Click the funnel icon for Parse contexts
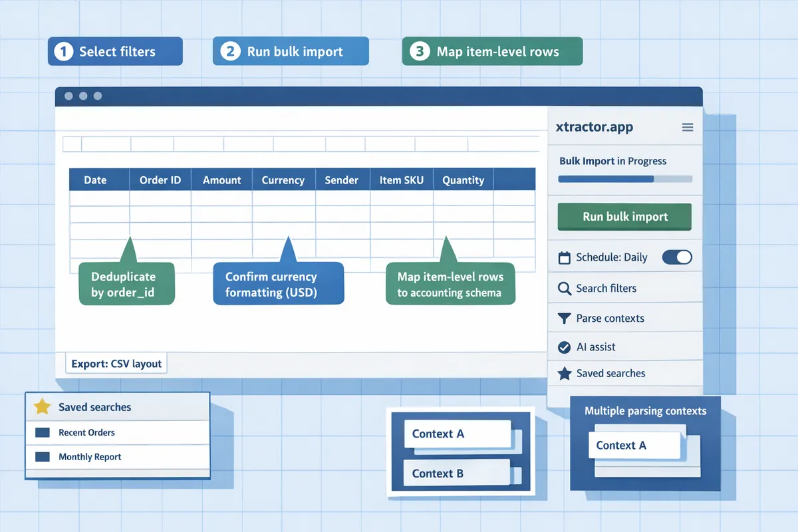 [x=565, y=319]
